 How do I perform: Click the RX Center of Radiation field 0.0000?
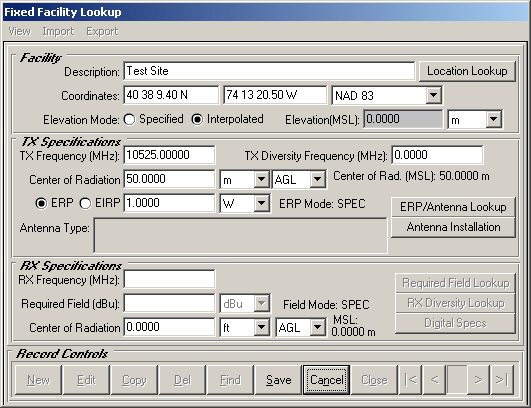169,327
